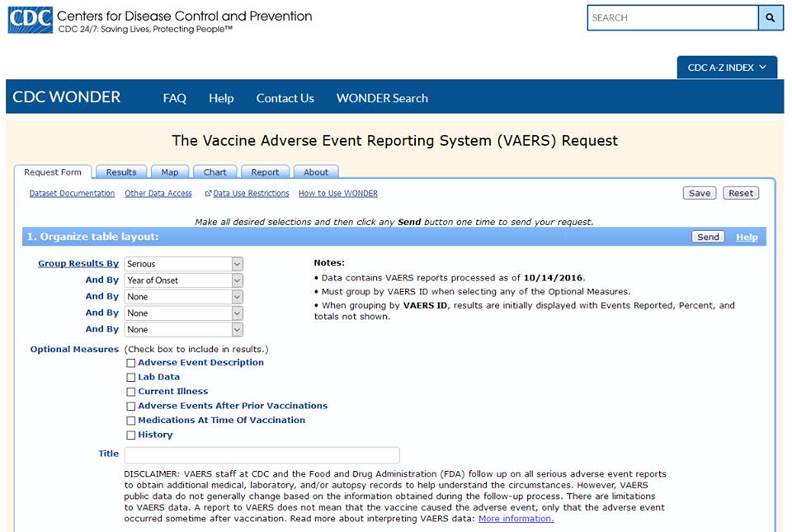Check the Adverse Event Description box
Viewport: 792px width, 532px height.
tap(131, 363)
